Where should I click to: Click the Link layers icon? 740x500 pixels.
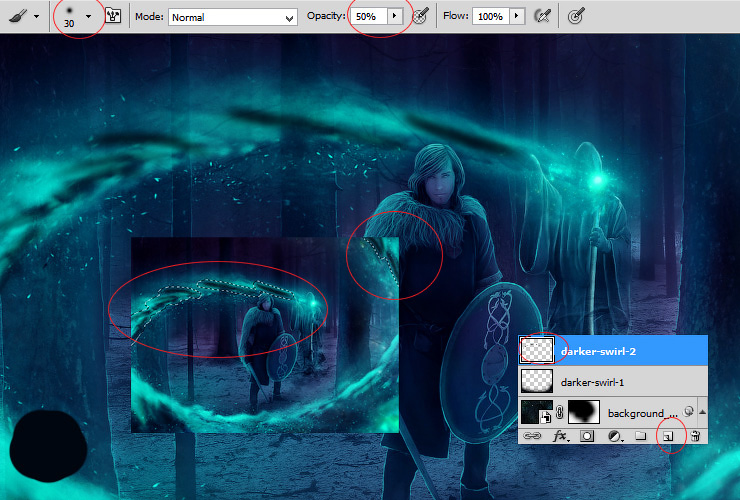point(532,436)
